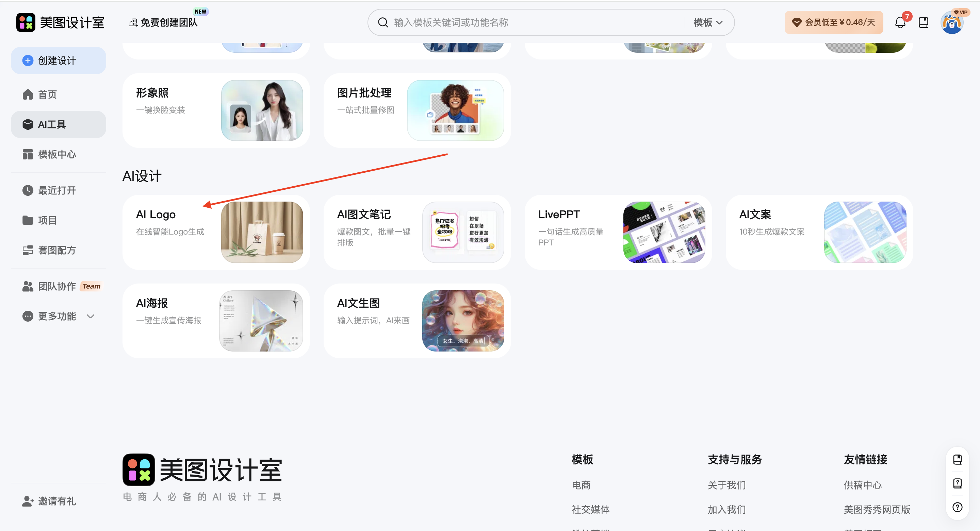Click the question-book guide icon on right edge
The width and height of the screenshot is (980, 531).
click(x=958, y=483)
